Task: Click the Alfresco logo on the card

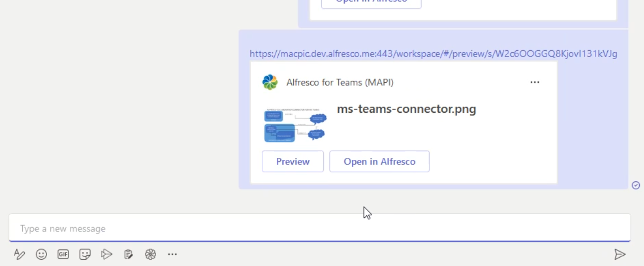Action: tap(270, 82)
